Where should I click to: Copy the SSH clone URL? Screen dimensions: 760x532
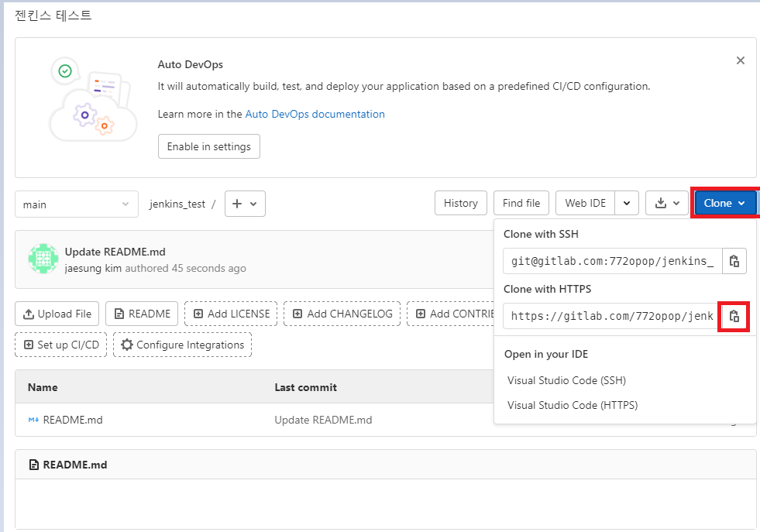coord(734,261)
